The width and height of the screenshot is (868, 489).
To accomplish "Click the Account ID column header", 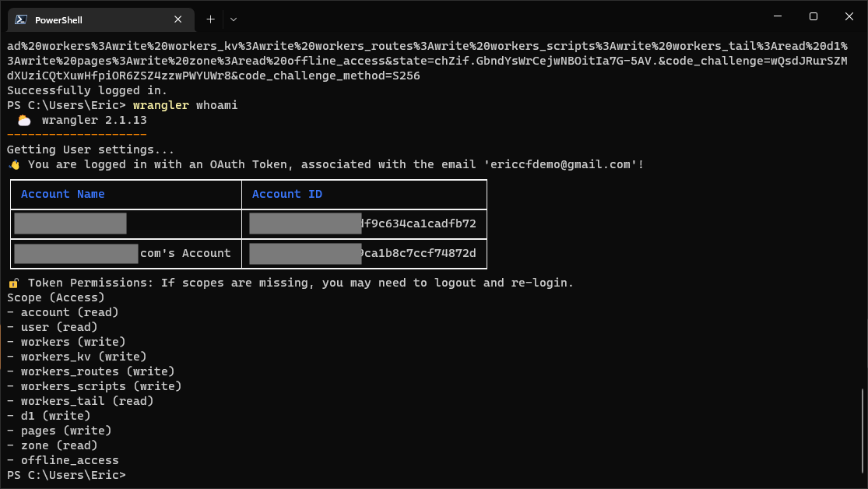I will (x=286, y=194).
